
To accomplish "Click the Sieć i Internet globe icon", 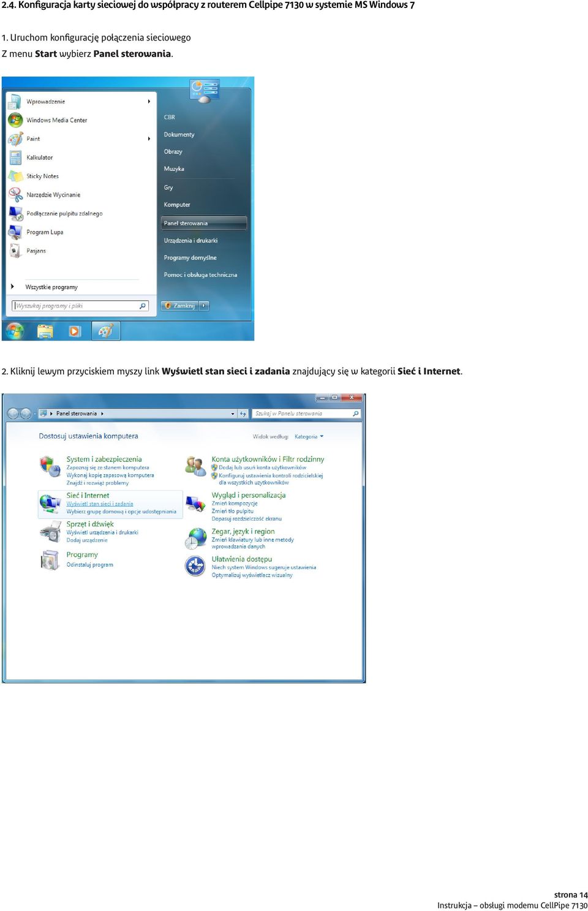I will 50,503.
